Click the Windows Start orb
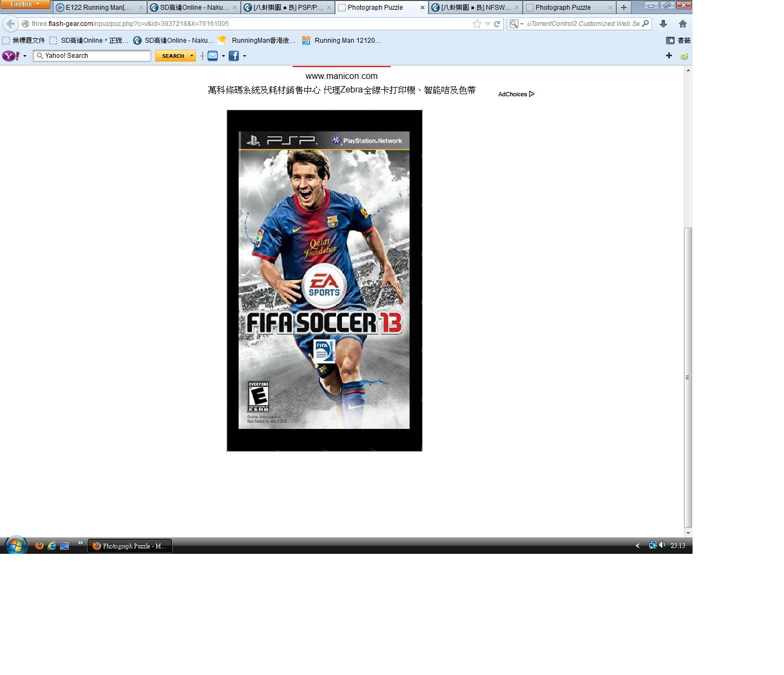784x675 pixels. pyautogui.click(x=16, y=545)
